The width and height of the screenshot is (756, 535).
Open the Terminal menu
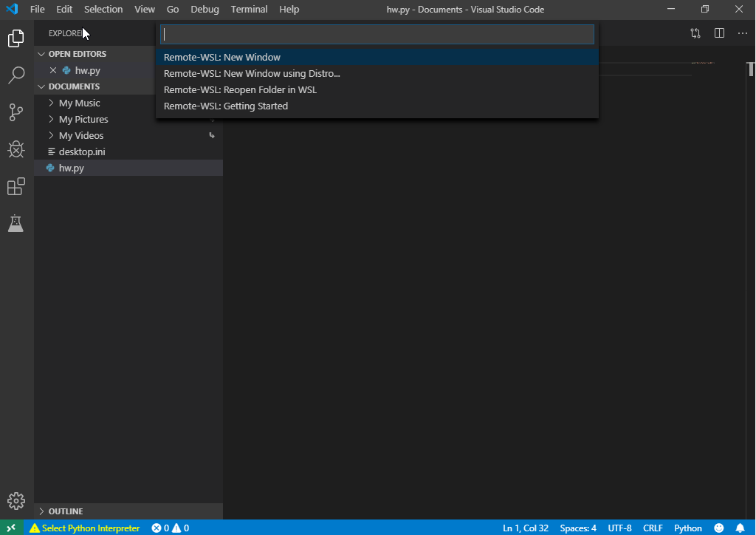(x=249, y=9)
